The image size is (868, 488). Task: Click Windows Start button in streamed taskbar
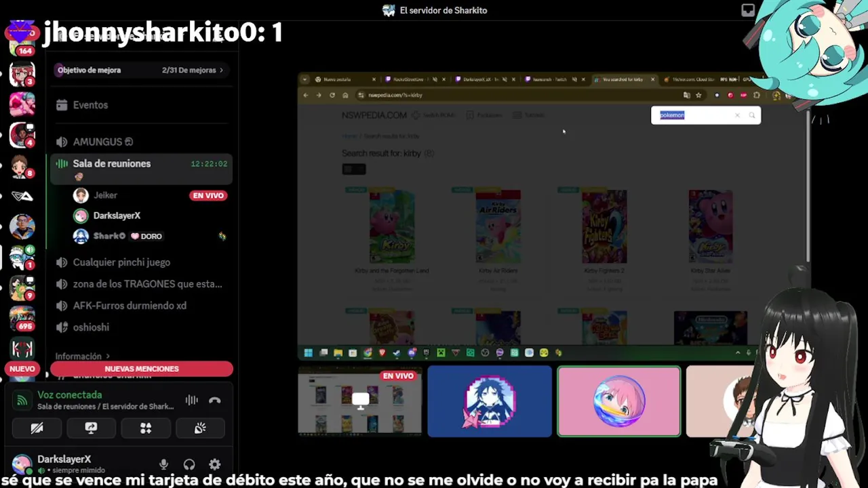[308, 352]
